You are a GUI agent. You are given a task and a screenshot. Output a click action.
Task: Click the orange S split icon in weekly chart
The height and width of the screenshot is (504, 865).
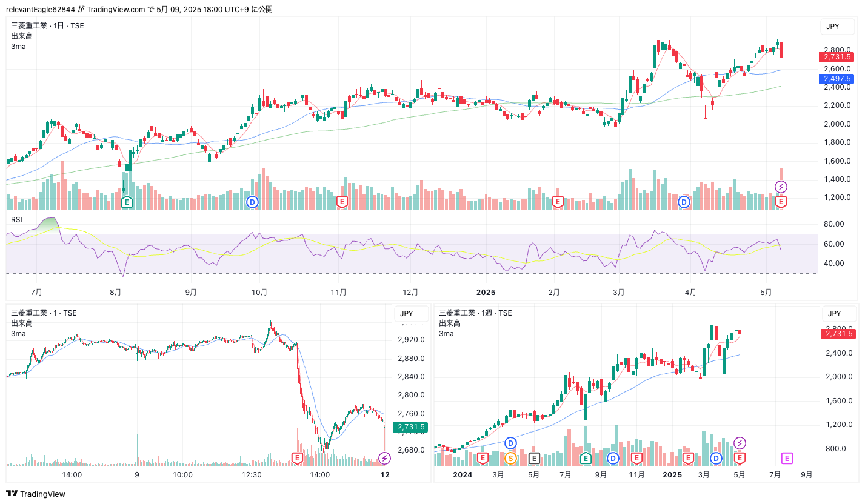(x=510, y=457)
